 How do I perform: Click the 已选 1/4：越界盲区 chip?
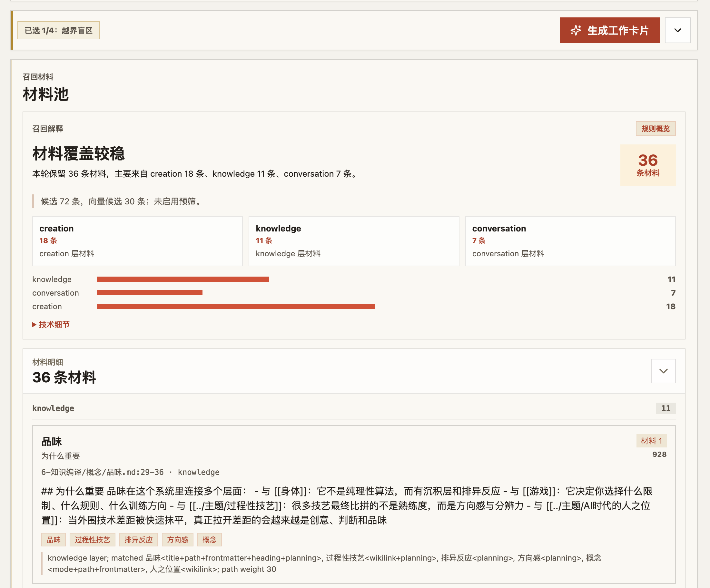click(58, 30)
